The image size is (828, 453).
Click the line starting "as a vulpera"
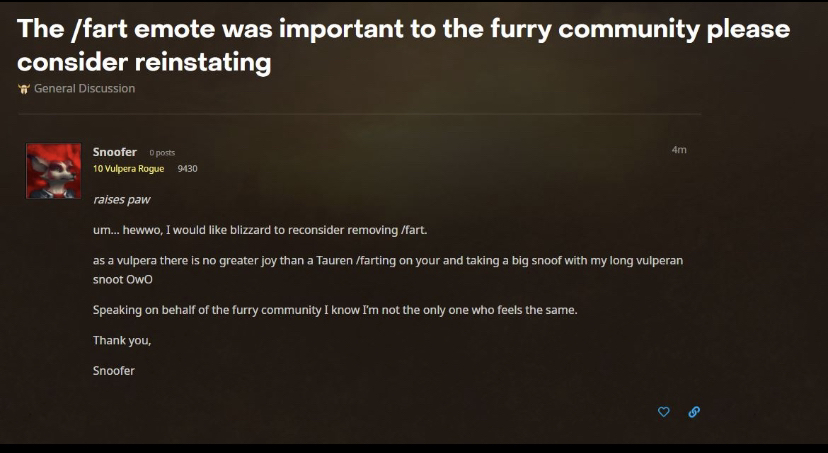pyautogui.click(x=387, y=261)
